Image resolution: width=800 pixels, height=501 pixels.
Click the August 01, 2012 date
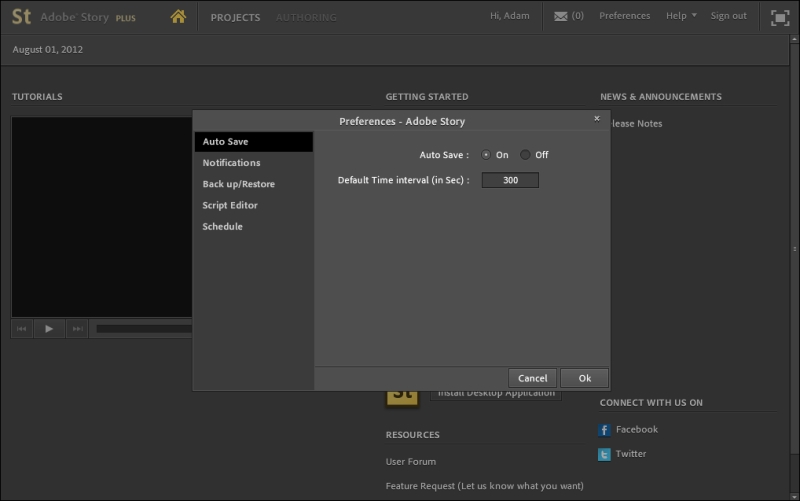[x=47, y=49]
